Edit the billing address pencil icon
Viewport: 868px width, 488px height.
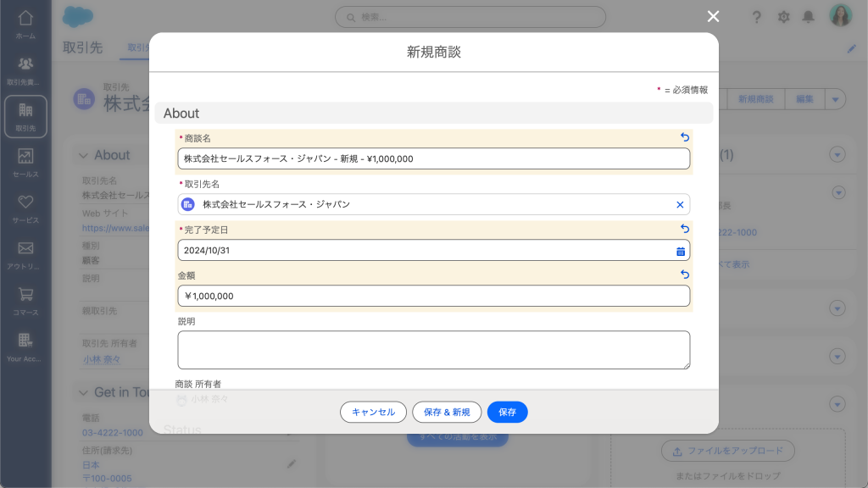[x=292, y=463]
